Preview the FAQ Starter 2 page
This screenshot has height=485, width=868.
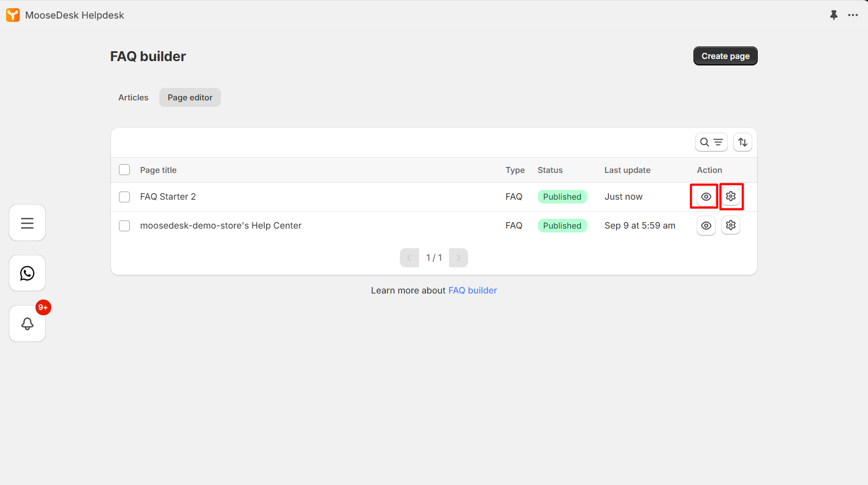(x=706, y=196)
